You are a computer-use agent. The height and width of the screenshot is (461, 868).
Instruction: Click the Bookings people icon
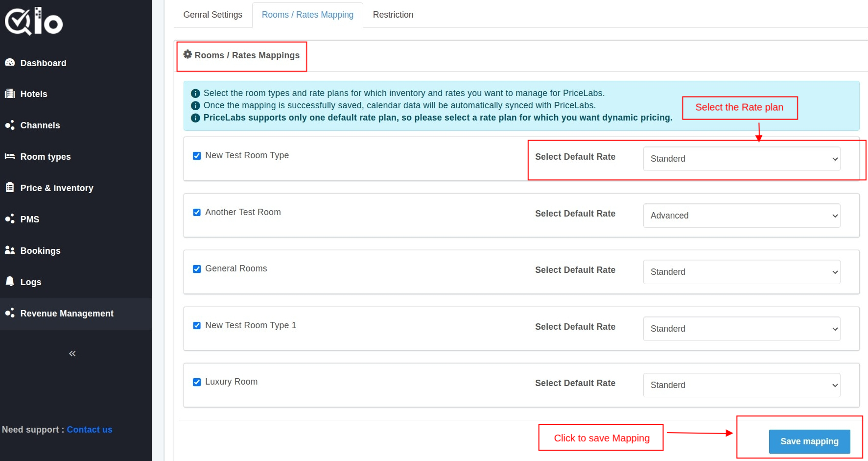click(10, 250)
